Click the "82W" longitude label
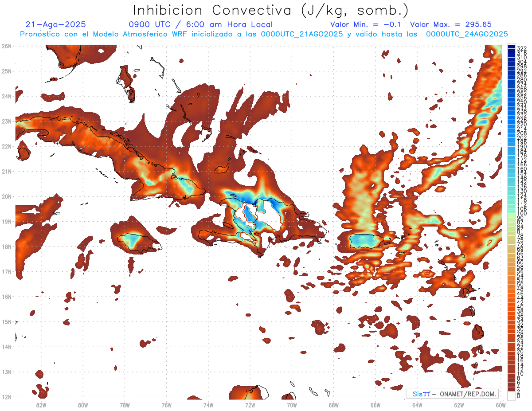The height and width of the screenshot is (411, 532). pyautogui.click(x=41, y=404)
